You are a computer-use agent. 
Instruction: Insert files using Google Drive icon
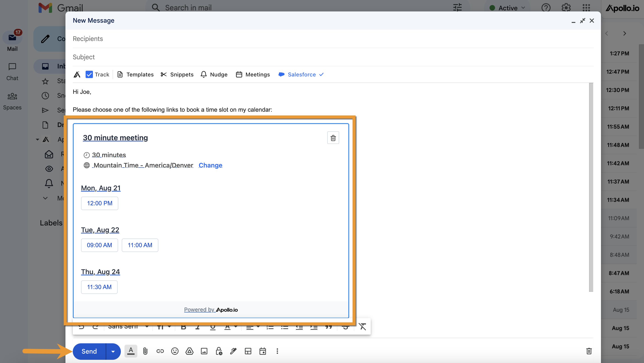[189, 351]
